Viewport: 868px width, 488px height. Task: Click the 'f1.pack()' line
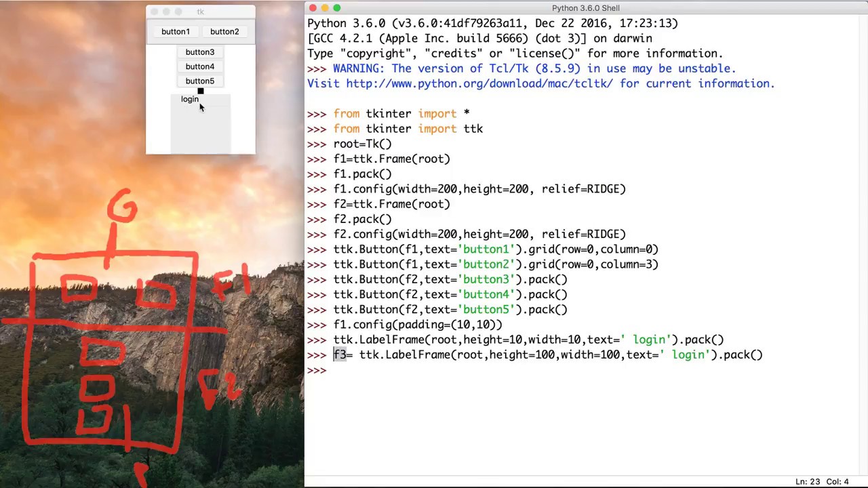click(x=362, y=174)
